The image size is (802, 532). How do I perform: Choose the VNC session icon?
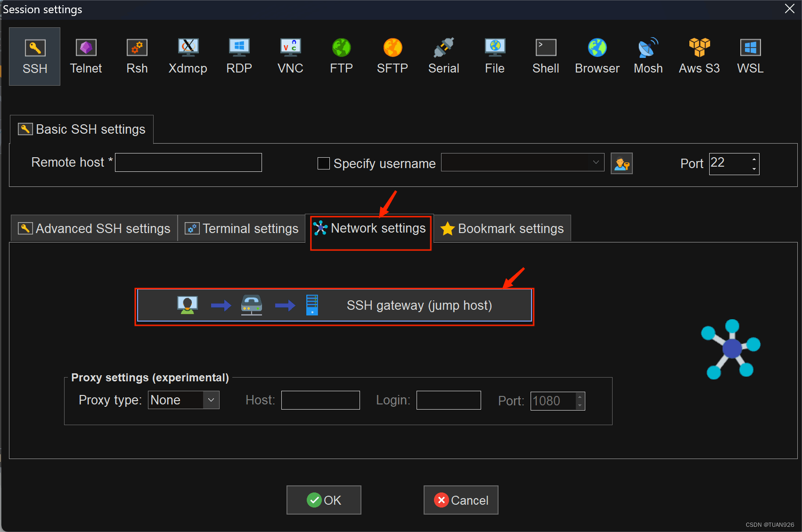(x=290, y=56)
